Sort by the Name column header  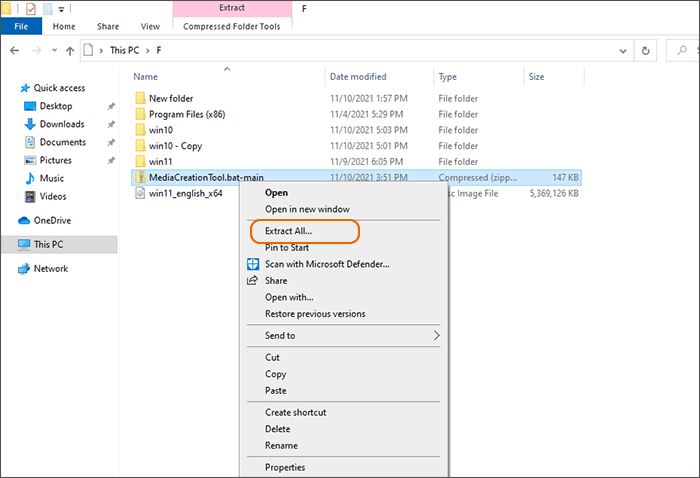point(146,77)
